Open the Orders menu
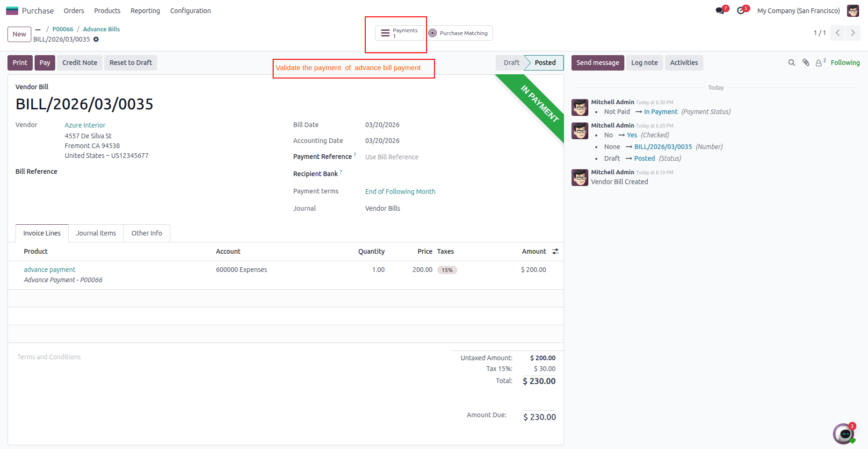 (74, 11)
